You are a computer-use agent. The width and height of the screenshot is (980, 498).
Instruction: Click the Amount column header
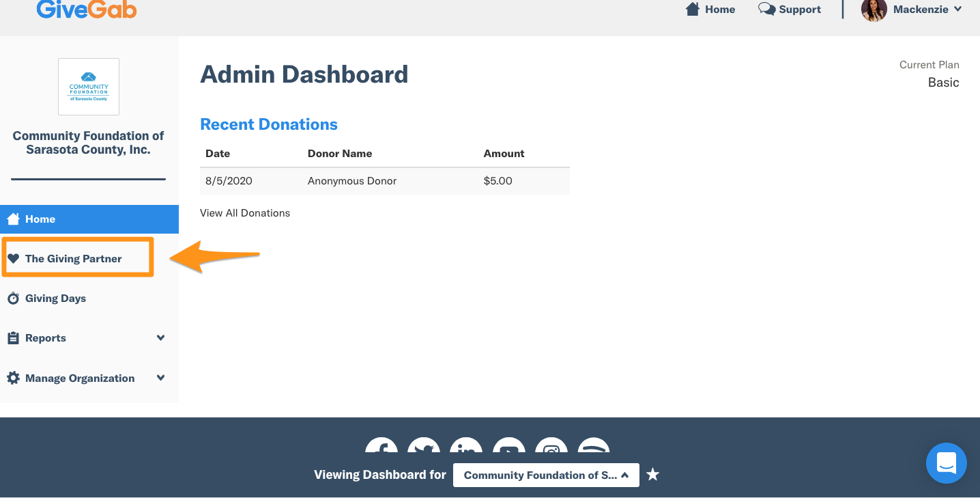pos(504,154)
